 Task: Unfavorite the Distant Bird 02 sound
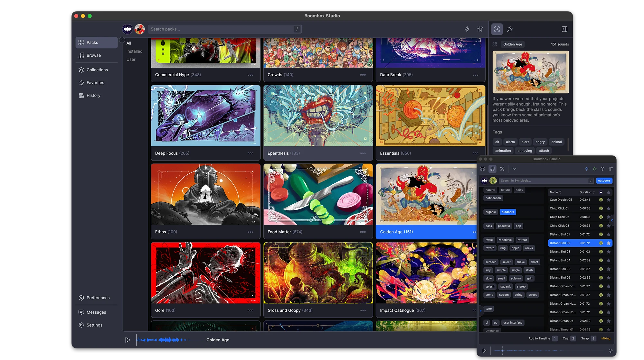(609, 243)
